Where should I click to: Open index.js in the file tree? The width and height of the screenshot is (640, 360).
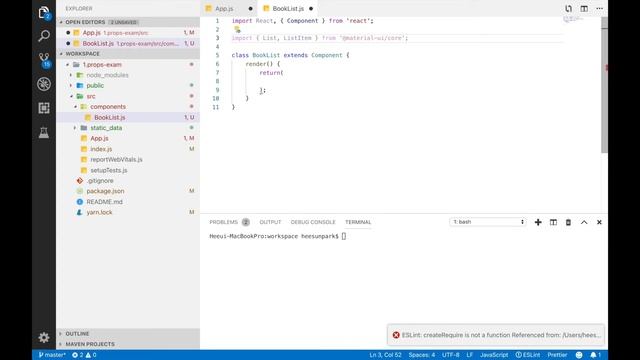pyautogui.click(x=128, y=149)
